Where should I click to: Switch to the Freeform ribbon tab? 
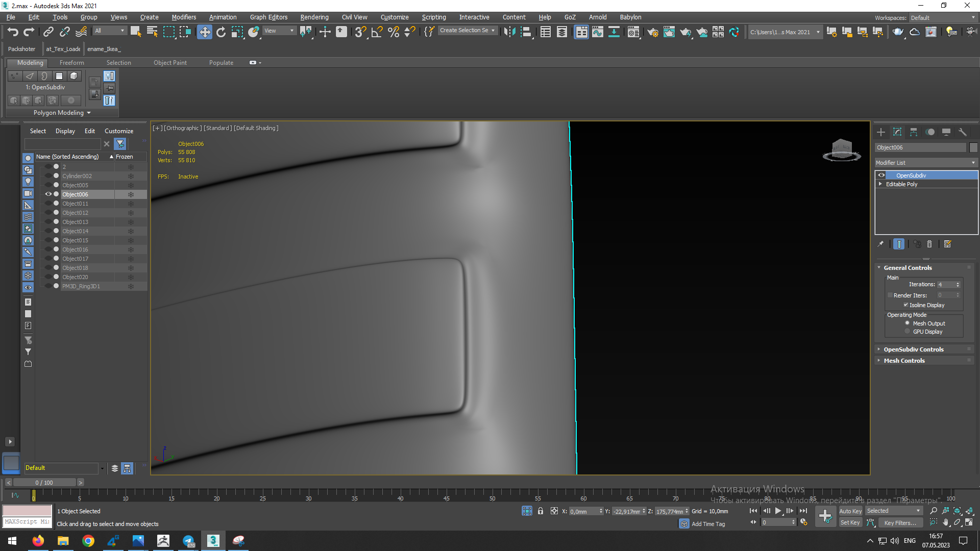[x=71, y=63]
